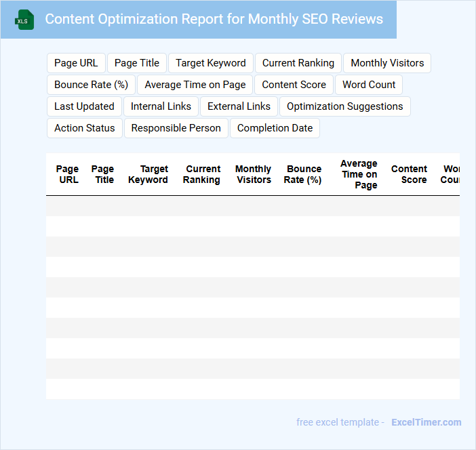Click the green XLS file icon
This screenshot has width=476, height=450.
25,20
